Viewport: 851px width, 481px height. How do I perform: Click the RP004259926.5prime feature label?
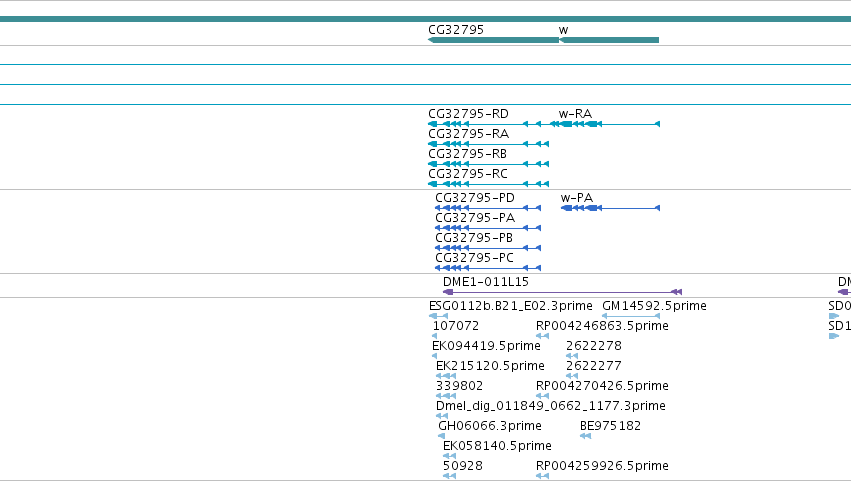click(602, 466)
